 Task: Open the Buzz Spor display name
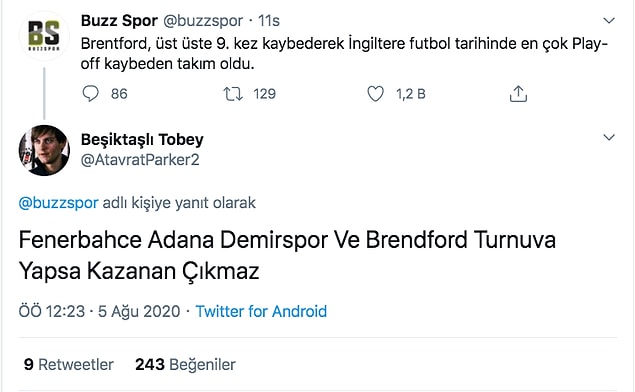click(119, 21)
